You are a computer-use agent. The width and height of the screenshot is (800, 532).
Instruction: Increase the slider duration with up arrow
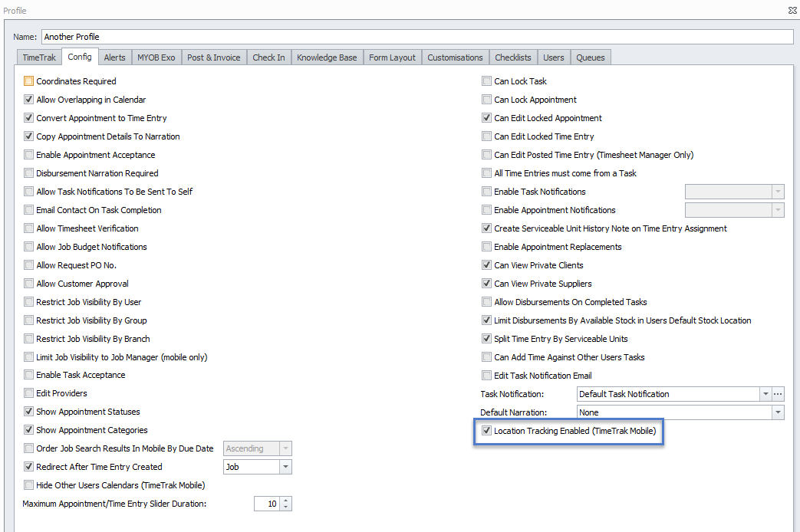point(286,500)
